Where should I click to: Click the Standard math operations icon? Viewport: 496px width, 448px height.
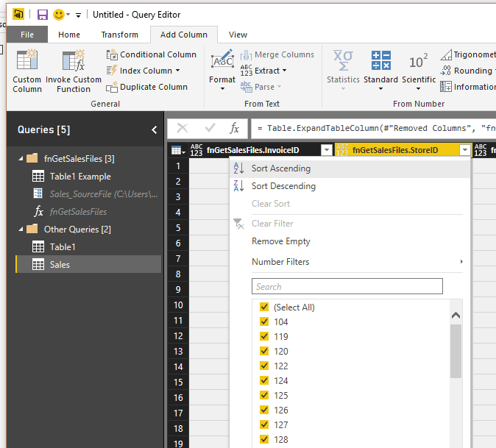[380, 61]
